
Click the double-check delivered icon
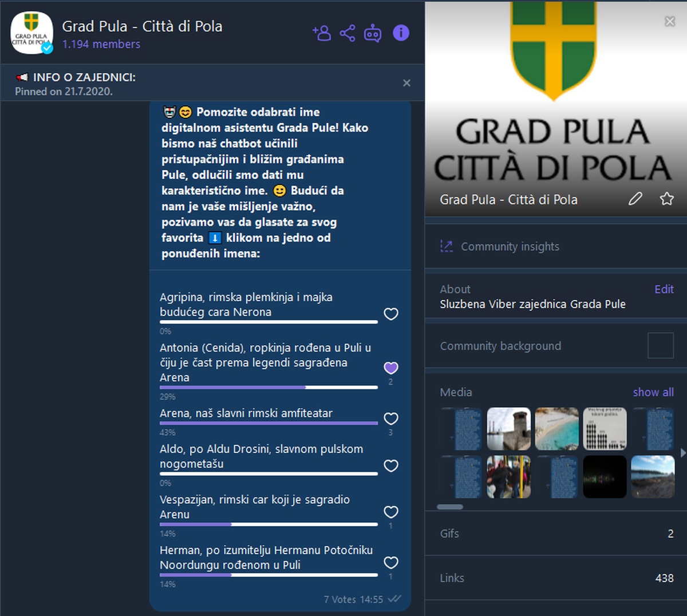click(x=394, y=599)
